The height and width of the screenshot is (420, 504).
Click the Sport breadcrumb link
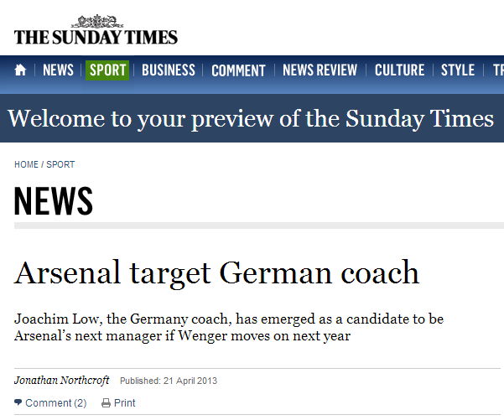pos(60,164)
